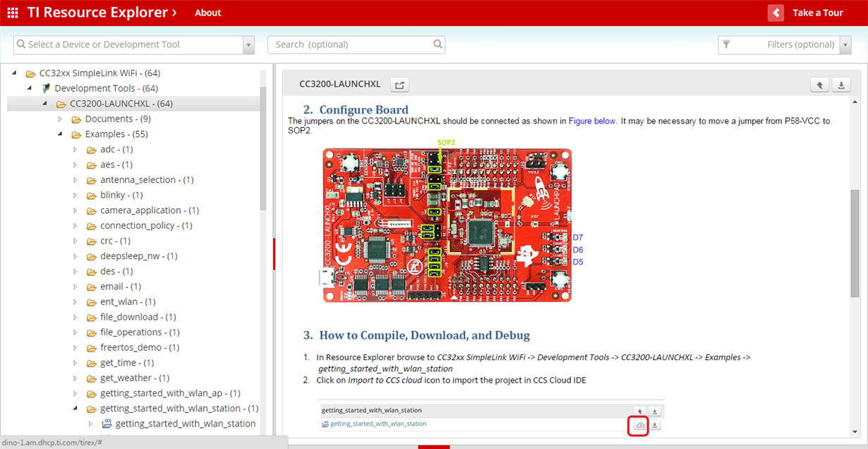The image size is (868, 449).
Task: Click the share/open icon next to CC3200-LAUNCHXL
Action: (399, 85)
